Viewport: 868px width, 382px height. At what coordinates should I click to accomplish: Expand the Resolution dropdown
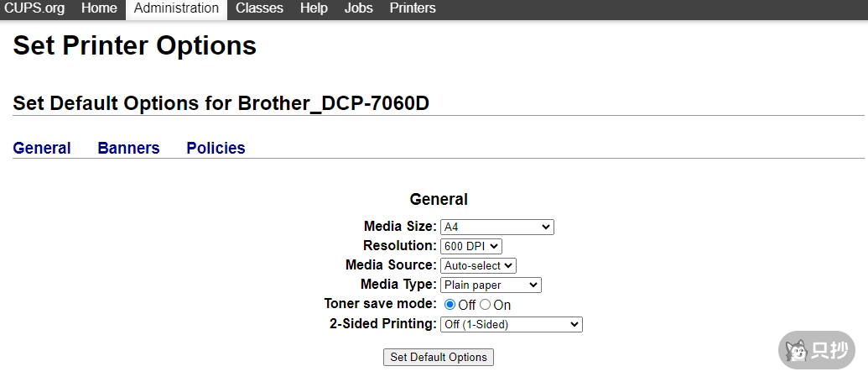[470, 246]
